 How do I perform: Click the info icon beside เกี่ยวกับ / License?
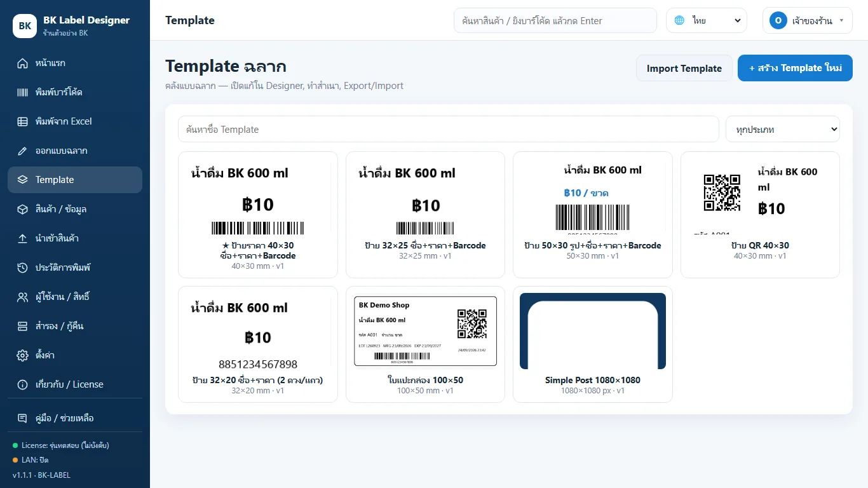tap(23, 384)
